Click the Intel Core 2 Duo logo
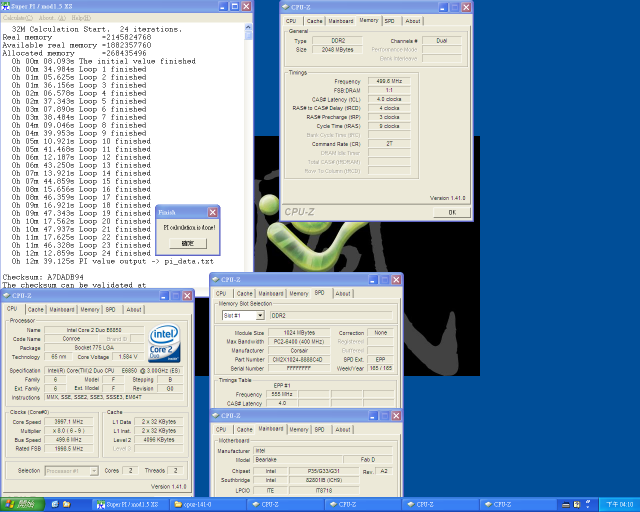The image size is (640, 512). tap(164, 343)
